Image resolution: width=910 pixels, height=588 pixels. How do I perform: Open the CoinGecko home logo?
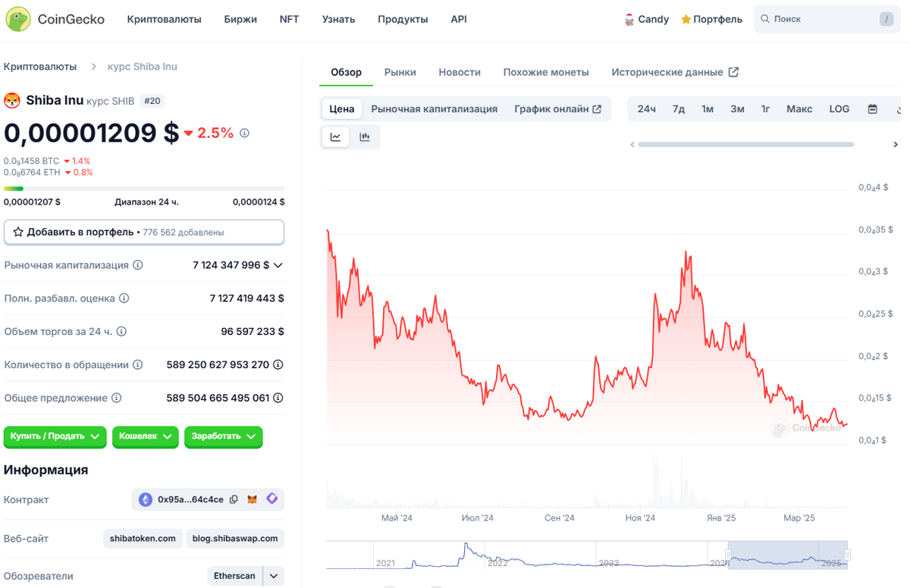tap(55, 19)
